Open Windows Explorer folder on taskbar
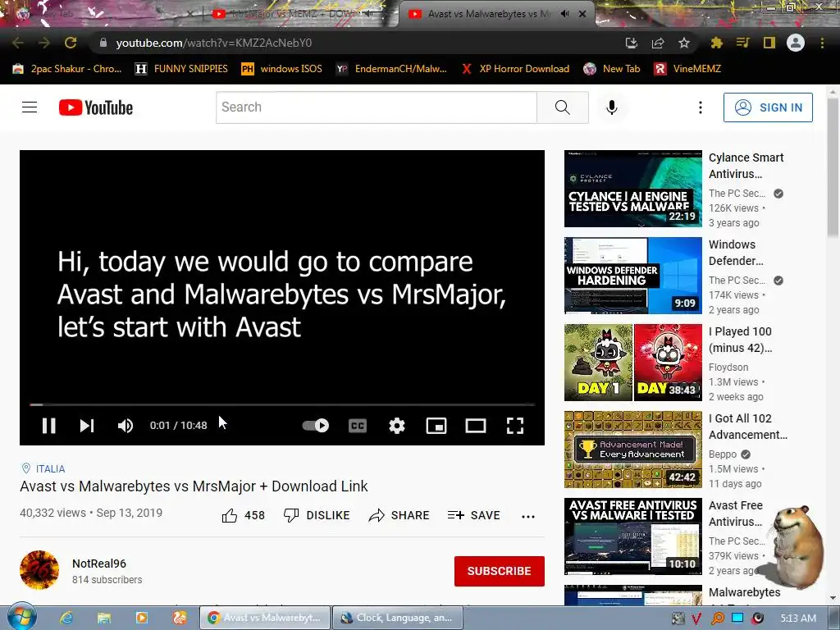 click(x=103, y=618)
